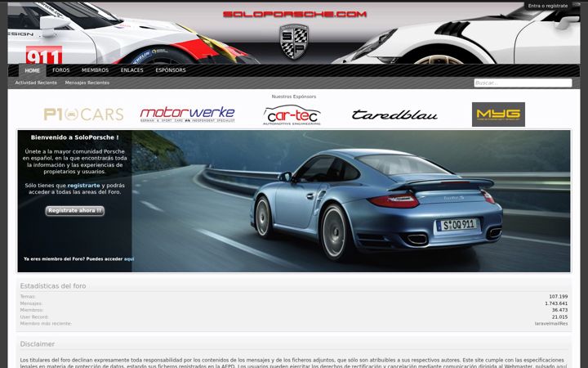Select the HOME menu tab

[x=32, y=70]
